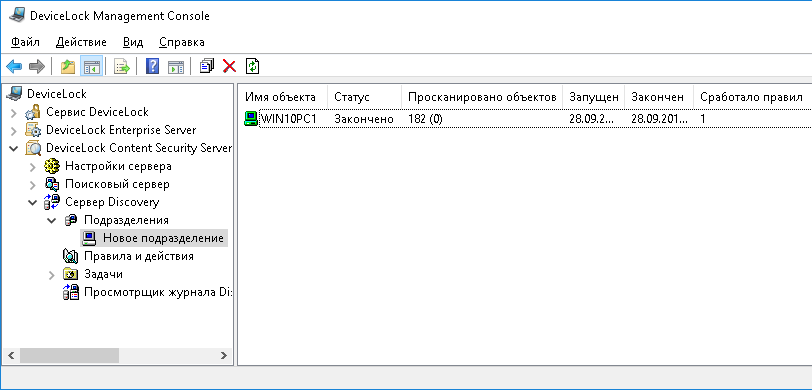Toggle the console tree pane icon

pos(92,66)
